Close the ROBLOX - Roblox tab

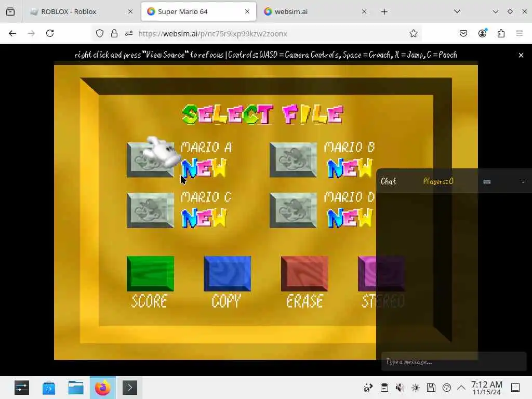pyautogui.click(x=130, y=11)
